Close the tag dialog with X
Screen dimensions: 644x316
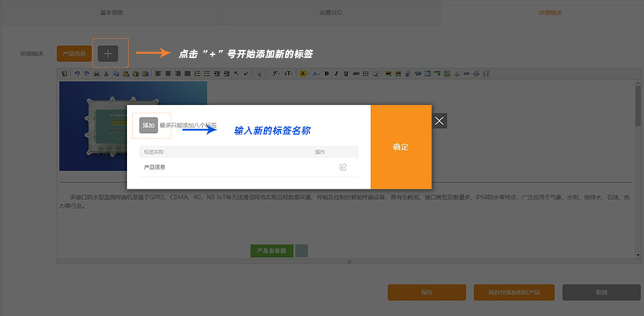click(440, 121)
